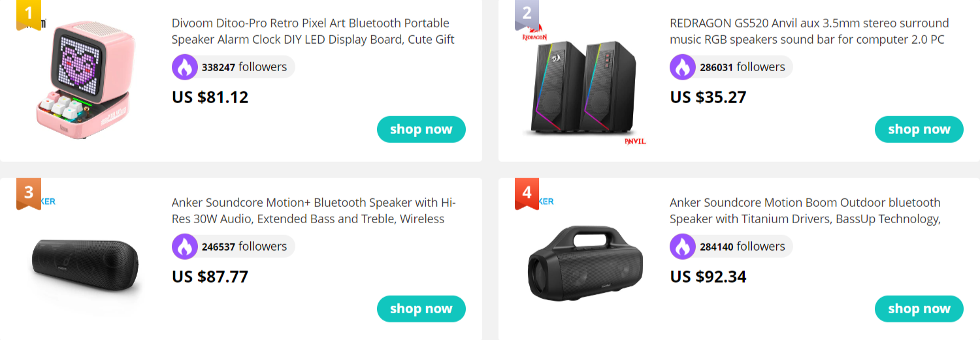Shop now for the Divoom Ditoo-Pro speaker
This screenshot has height=340, width=980.
pos(421,129)
